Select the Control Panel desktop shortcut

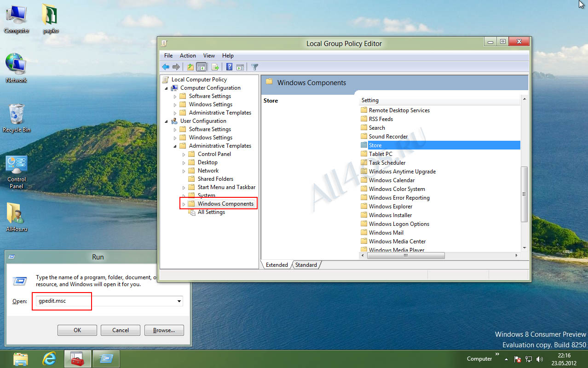point(17,172)
